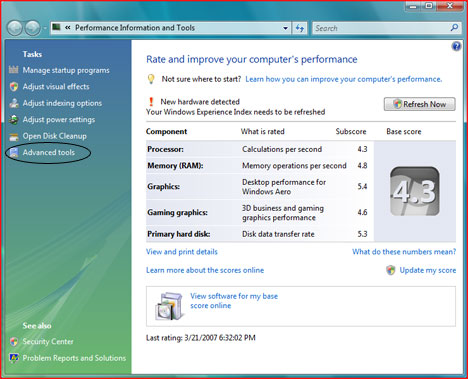Click the Forward navigation arrow
Screen dimensions: 468x379
33,28
